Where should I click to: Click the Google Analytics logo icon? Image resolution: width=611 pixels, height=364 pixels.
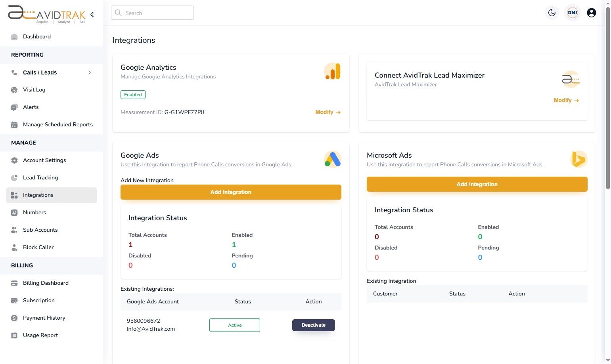click(x=332, y=71)
